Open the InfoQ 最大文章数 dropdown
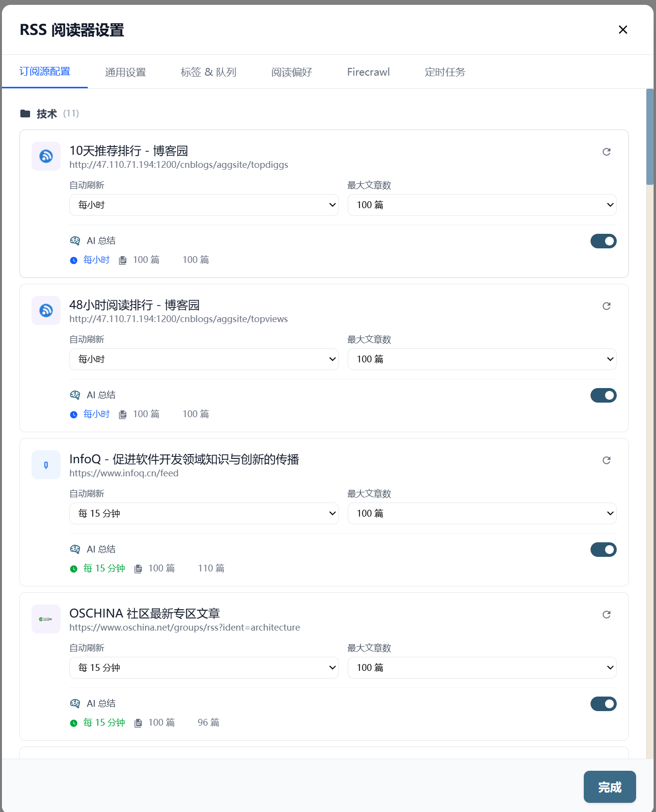This screenshot has height=812, width=656. (482, 513)
